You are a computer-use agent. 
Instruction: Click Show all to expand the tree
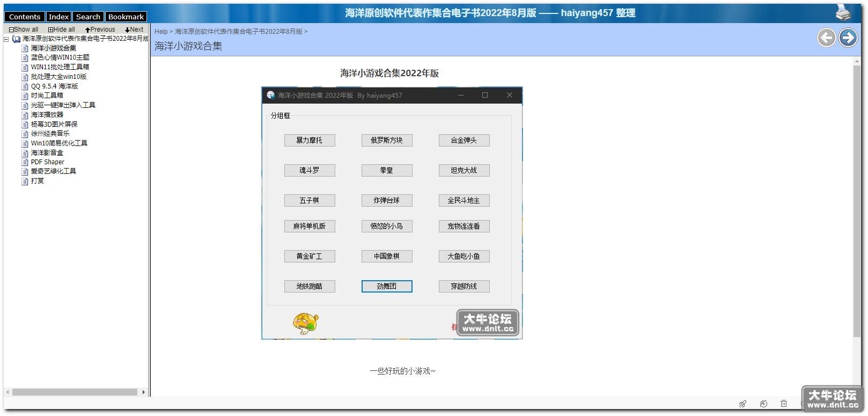tap(24, 30)
